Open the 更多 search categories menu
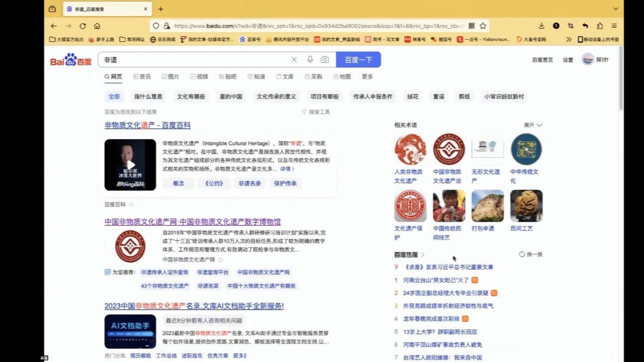644x362 pixels. [x=367, y=76]
